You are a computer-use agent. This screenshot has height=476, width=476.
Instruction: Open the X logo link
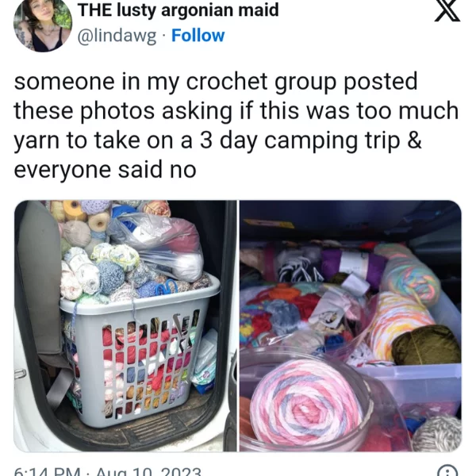(x=447, y=10)
